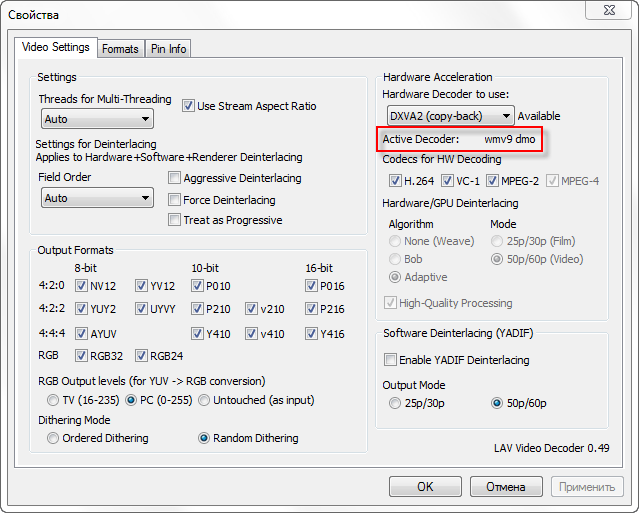Expand Threads for Multi-Threading dropdown
Screen dimensions: 639x513
pos(97,119)
